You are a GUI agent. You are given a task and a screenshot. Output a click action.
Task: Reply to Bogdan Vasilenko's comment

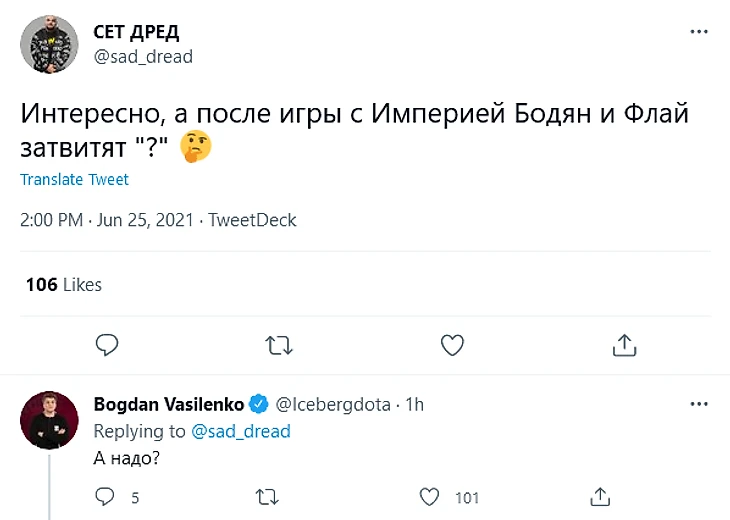105,497
